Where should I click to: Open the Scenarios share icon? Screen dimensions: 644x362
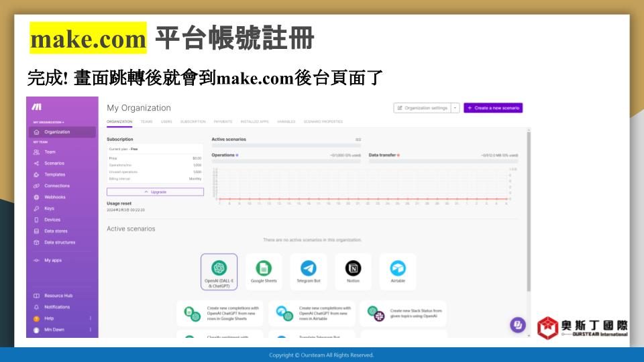[x=36, y=164]
